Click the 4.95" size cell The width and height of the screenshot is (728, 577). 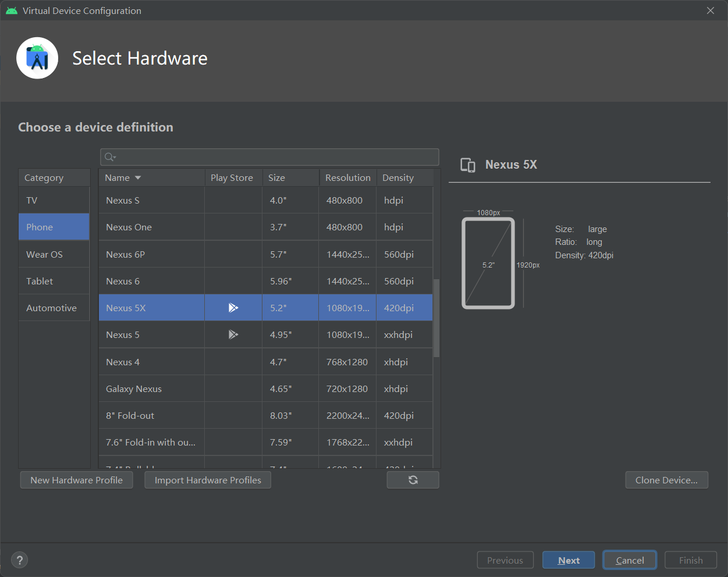coord(290,334)
